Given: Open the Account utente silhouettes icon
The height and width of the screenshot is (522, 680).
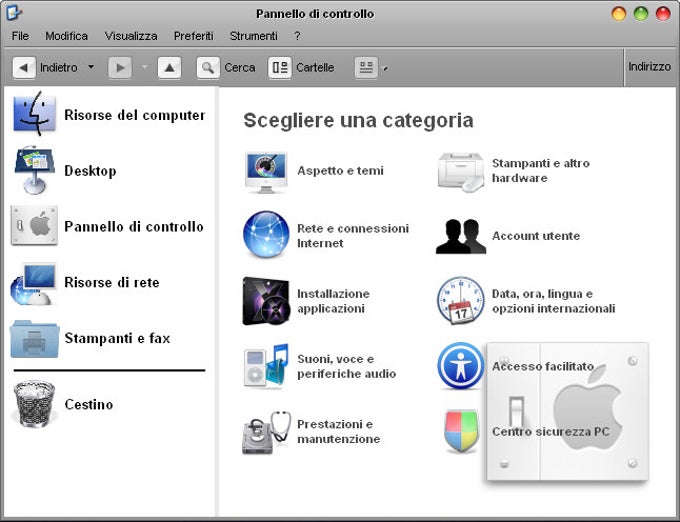Looking at the screenshot, I should (x=461, y=236).
